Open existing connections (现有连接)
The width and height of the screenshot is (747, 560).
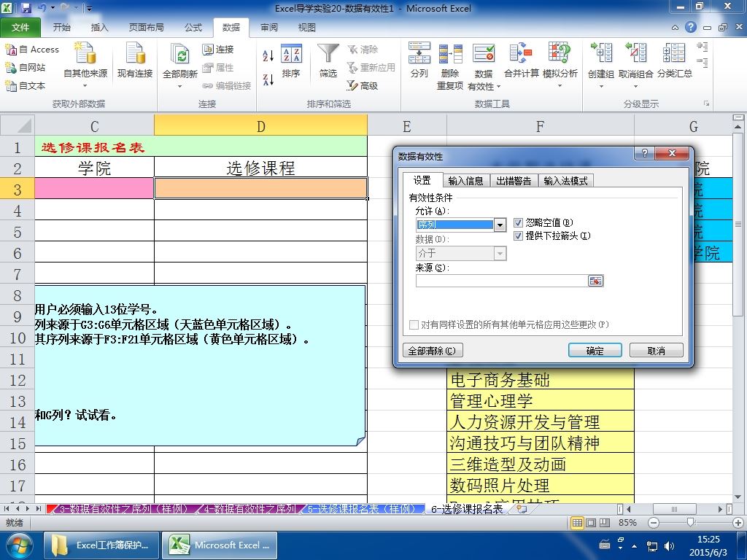135,61
